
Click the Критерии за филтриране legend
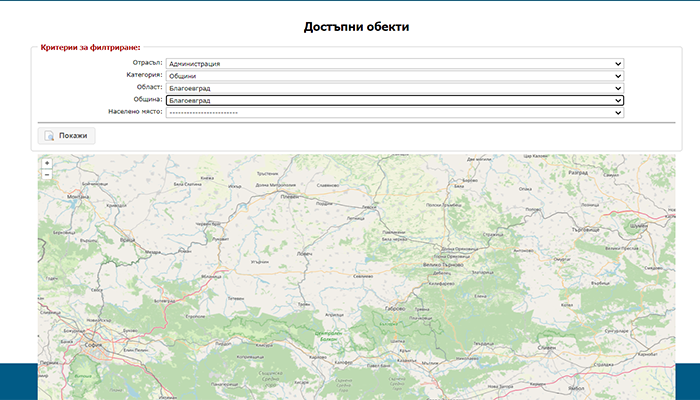91,47
